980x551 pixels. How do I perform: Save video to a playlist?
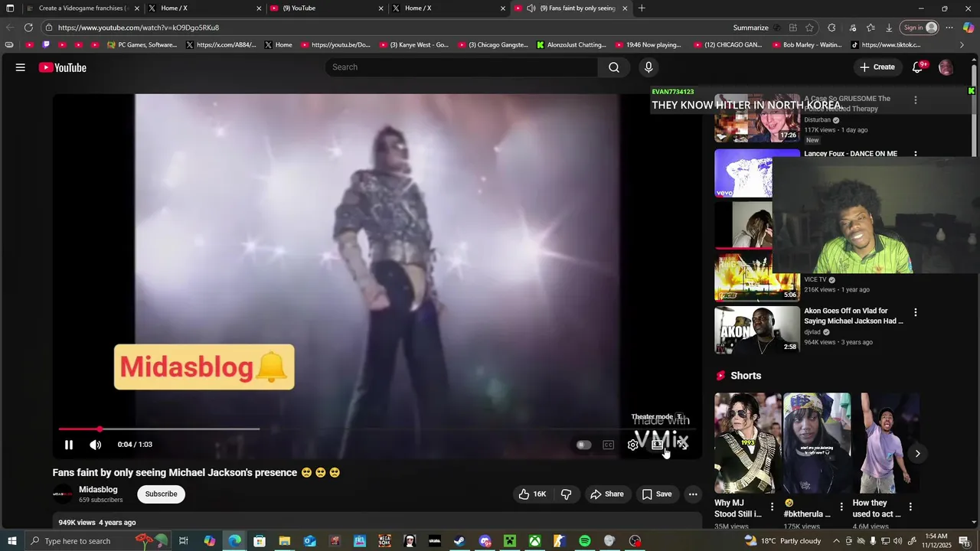(657, 494)
